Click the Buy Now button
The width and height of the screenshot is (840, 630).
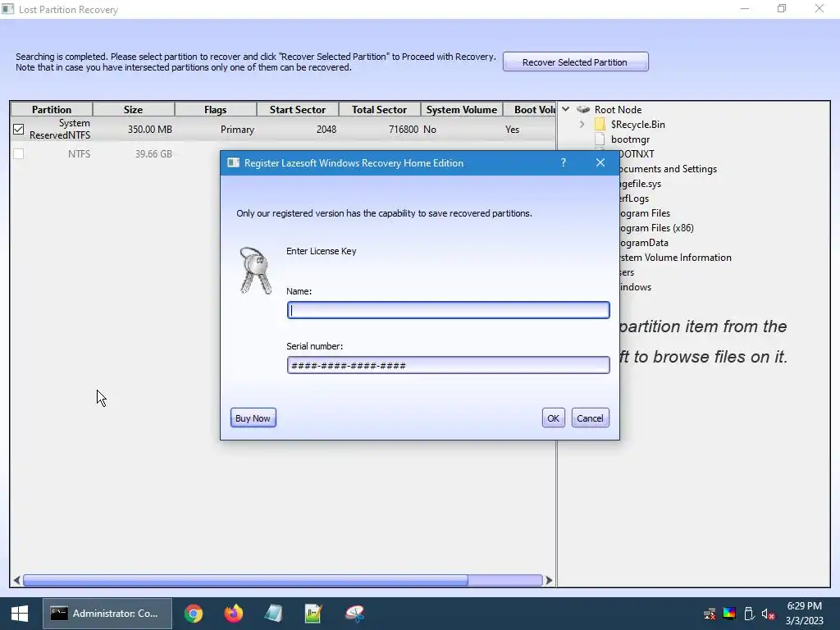coord(253,418)
